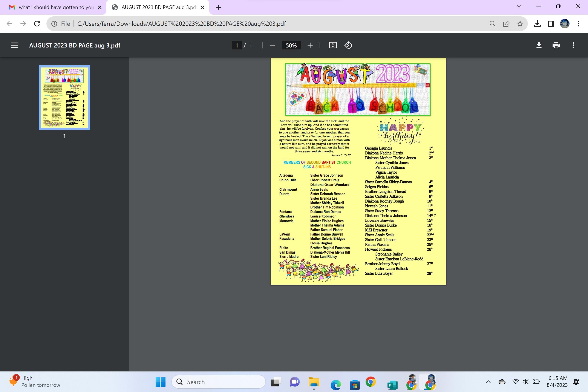588x392 pixels.
Task: Click the 50% zoom level field
Action: (x=291, y=45)
